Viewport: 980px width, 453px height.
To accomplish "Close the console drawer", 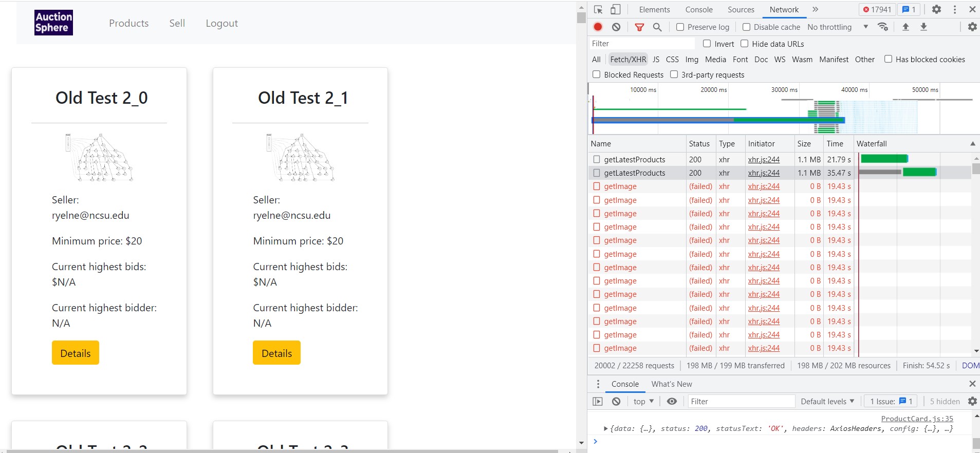I will [972, 384].
